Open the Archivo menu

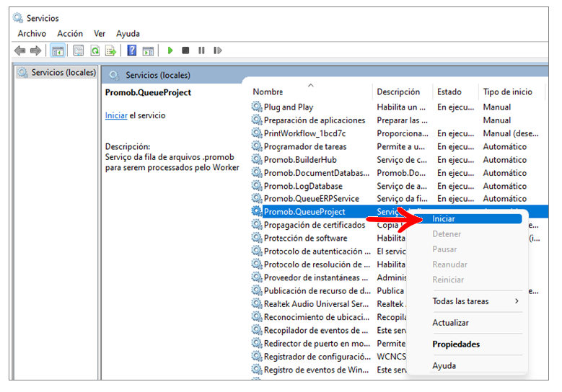pyautogui.click(x=32, y=34)
